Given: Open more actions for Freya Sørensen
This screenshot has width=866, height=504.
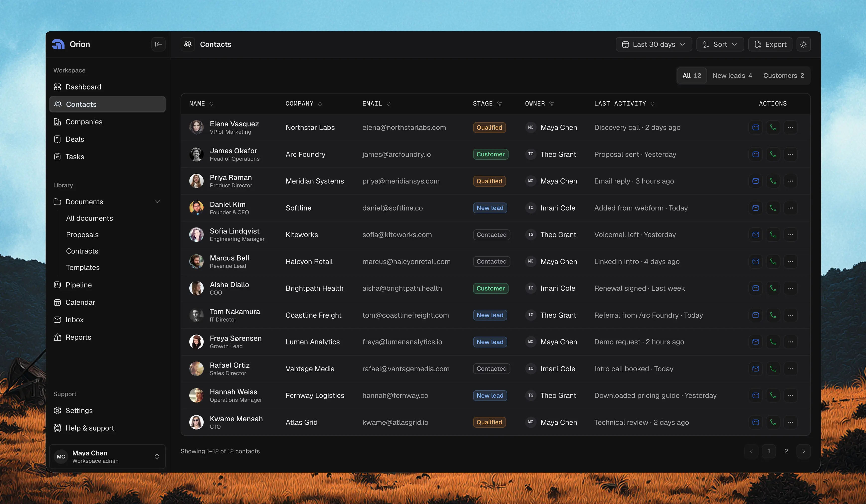Looking at the screenshot, I should point(790,342).
